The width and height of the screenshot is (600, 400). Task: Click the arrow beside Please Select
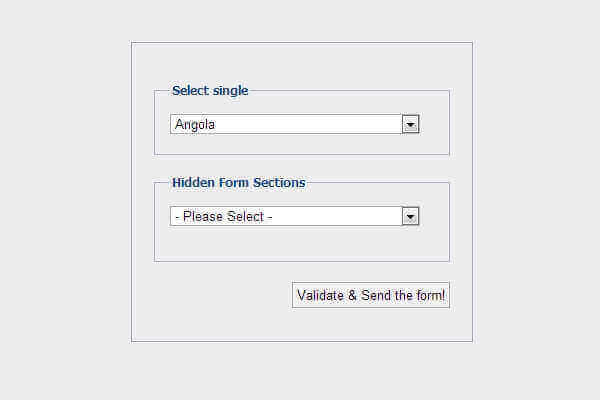[x=410, y=216]
